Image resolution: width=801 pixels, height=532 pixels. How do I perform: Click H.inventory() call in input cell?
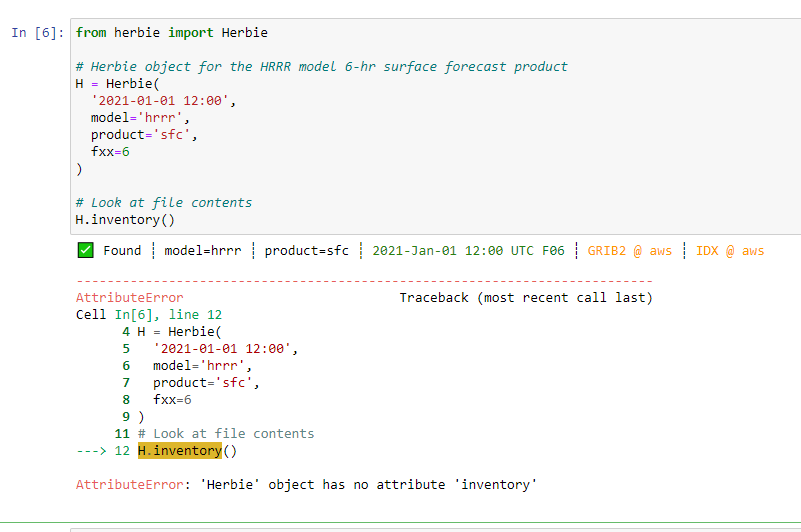tap(125, 220)
